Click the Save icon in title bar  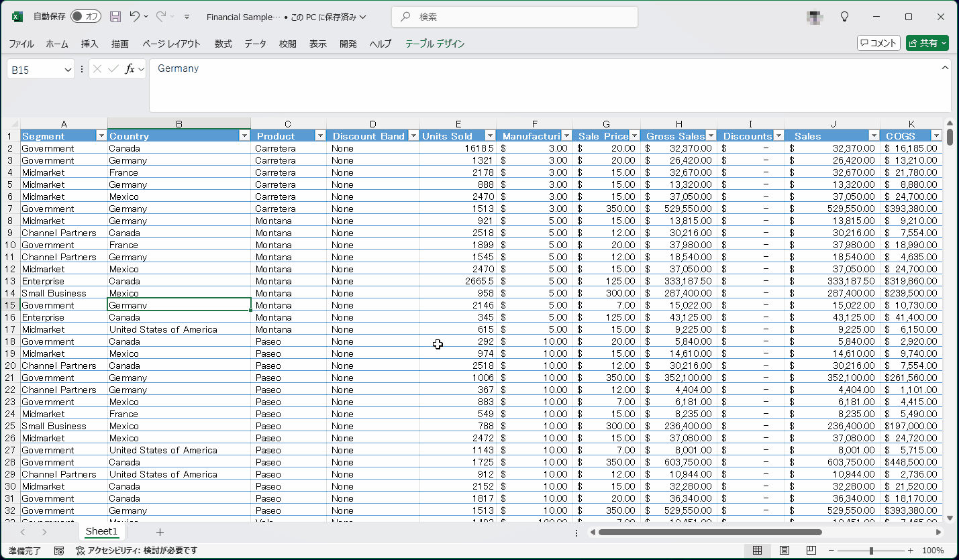pos(115,17)
